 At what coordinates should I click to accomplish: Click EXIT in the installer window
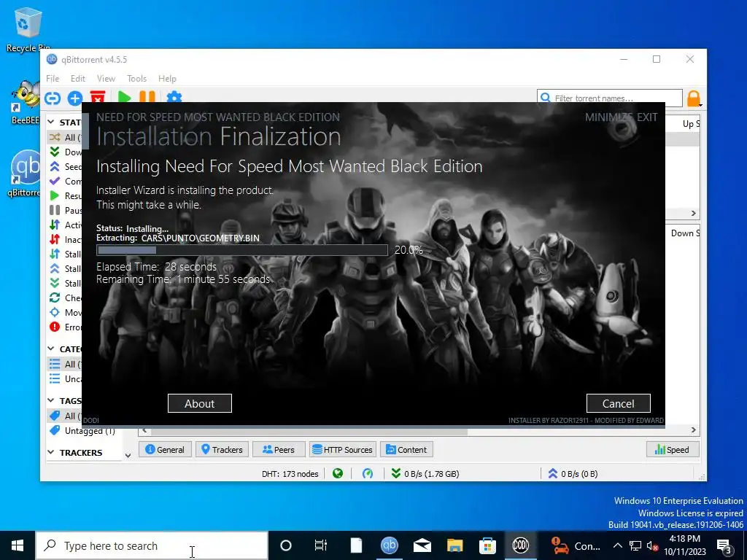[x=647, y=117]
